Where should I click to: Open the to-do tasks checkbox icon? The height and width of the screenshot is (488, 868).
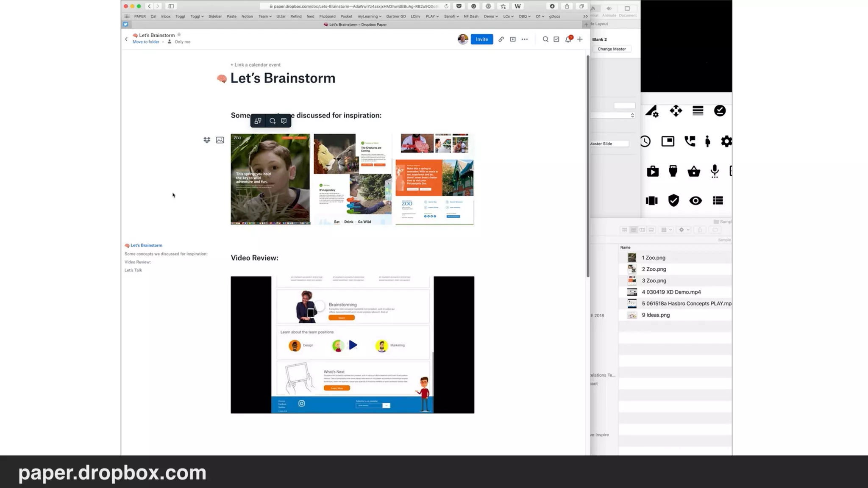pyautogui.click(x=556, y=39)
